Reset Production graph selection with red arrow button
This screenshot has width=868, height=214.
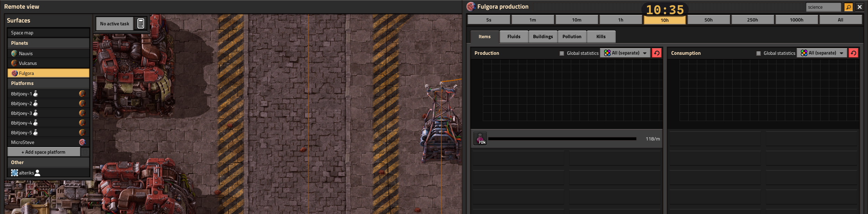[656, 53]
